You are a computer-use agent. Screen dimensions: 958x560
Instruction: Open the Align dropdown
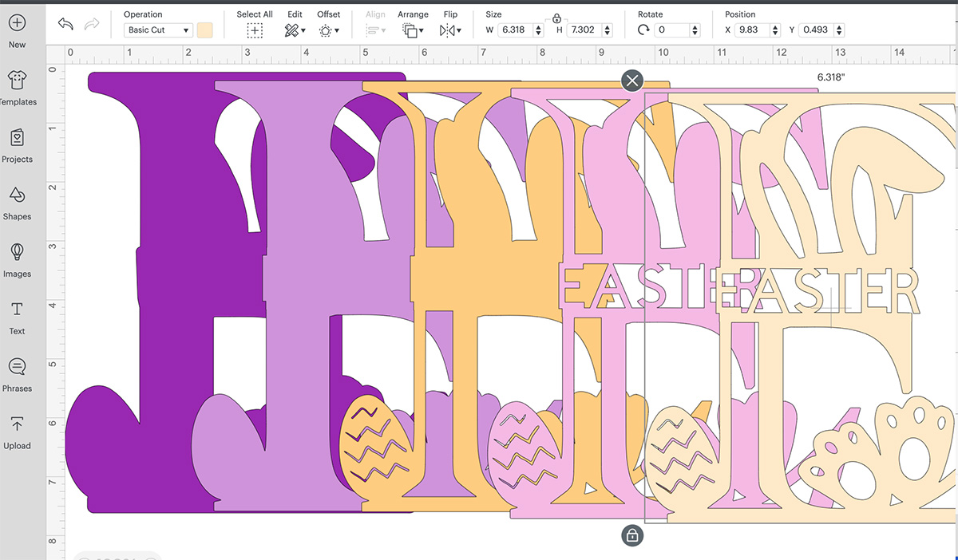pos(375,30)
